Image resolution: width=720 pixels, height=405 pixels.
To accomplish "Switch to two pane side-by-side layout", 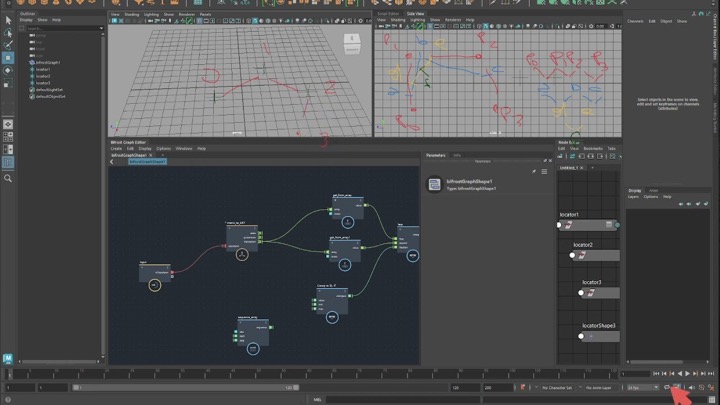I will (x=8, y=149).
